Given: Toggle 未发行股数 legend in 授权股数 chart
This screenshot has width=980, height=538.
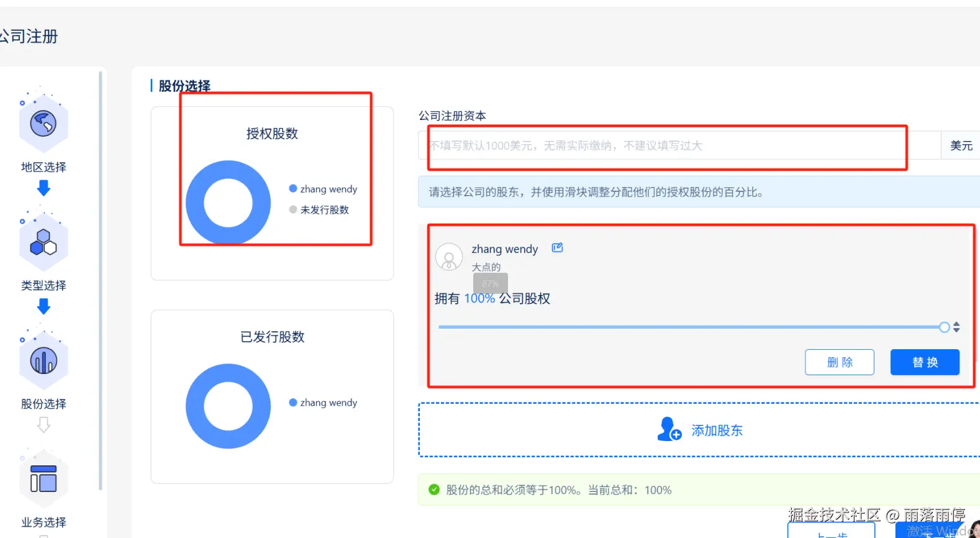Looking at the screenshot, I should pyautogui.click(x=319, y=210).
